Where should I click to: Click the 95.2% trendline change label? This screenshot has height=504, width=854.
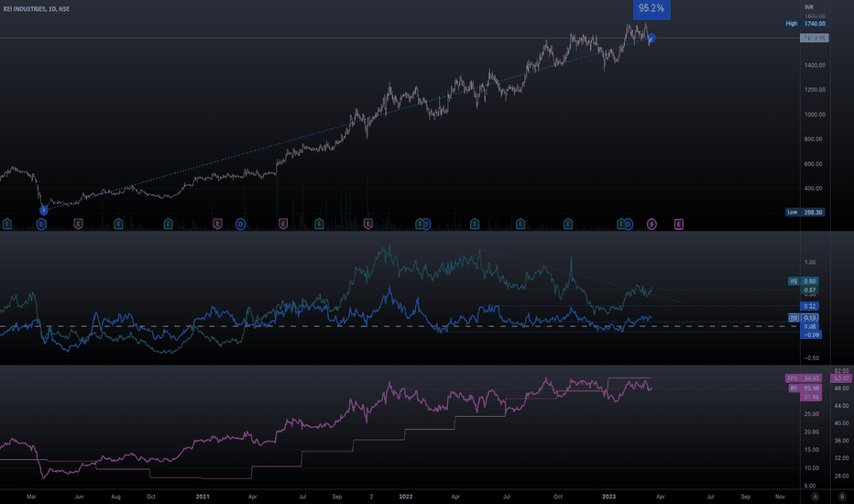coord(651,9)
